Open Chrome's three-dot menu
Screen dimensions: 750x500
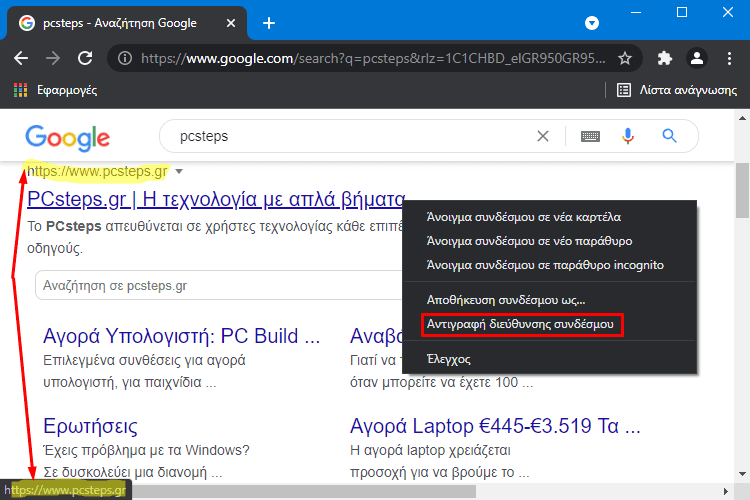tap(729, 58)
